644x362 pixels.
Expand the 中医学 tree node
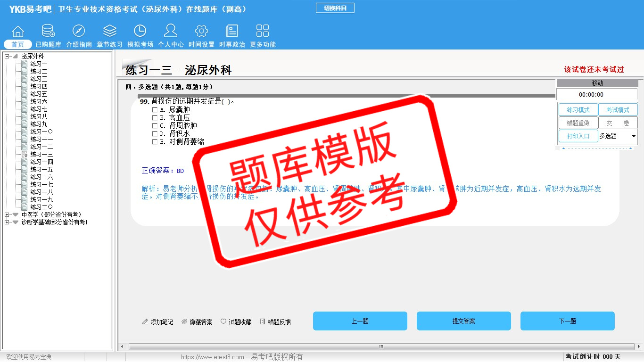click(x=7, y=215)
